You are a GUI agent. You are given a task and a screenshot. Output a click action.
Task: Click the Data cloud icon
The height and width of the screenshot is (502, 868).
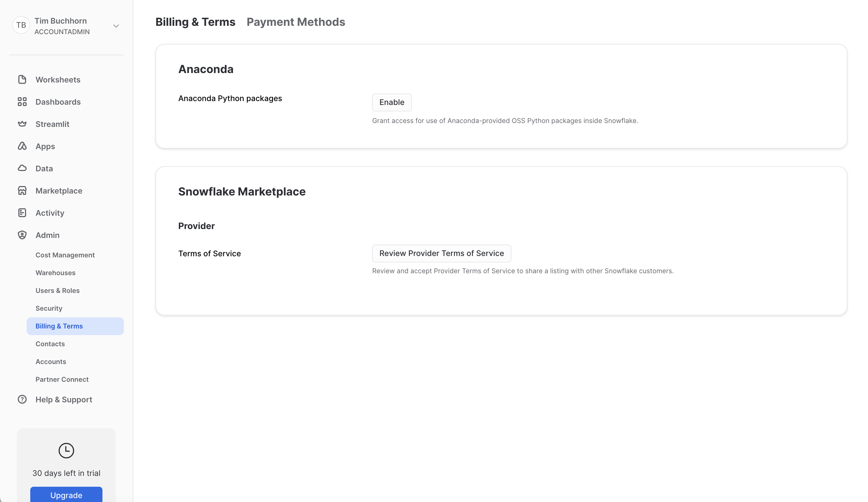click(x=22, y=168)
